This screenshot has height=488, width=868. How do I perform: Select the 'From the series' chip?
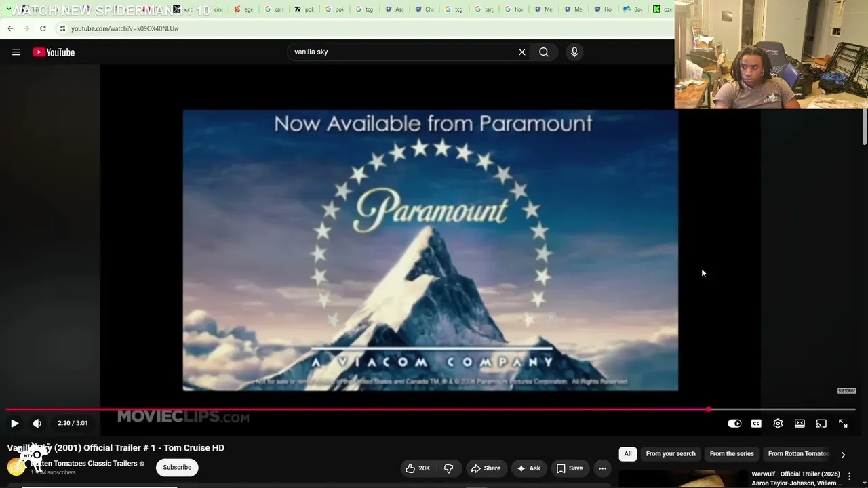coord(732,454)
